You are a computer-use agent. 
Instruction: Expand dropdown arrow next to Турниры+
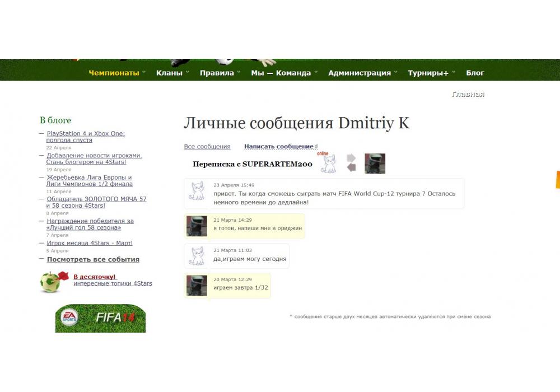pos(454,72)
